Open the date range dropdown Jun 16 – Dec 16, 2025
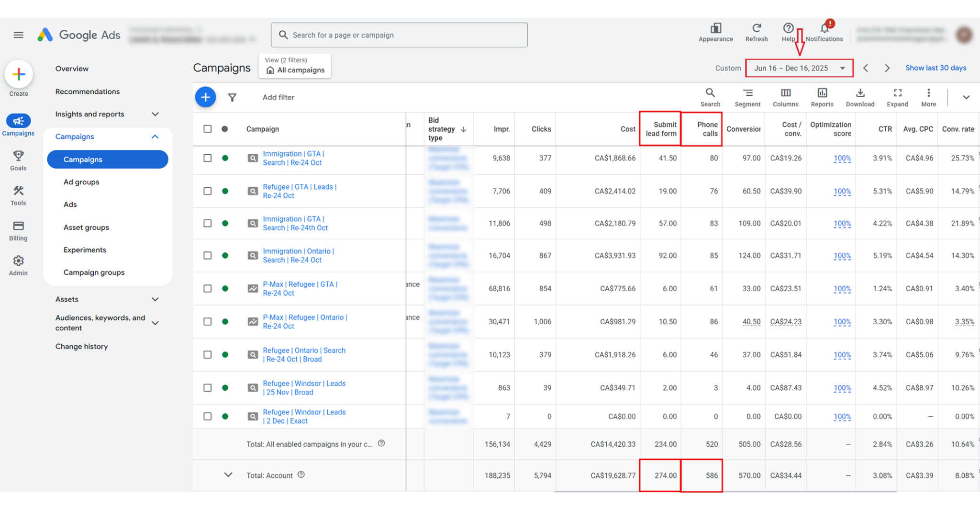This screenshot has width=980, height=510. tap(799, 68)
